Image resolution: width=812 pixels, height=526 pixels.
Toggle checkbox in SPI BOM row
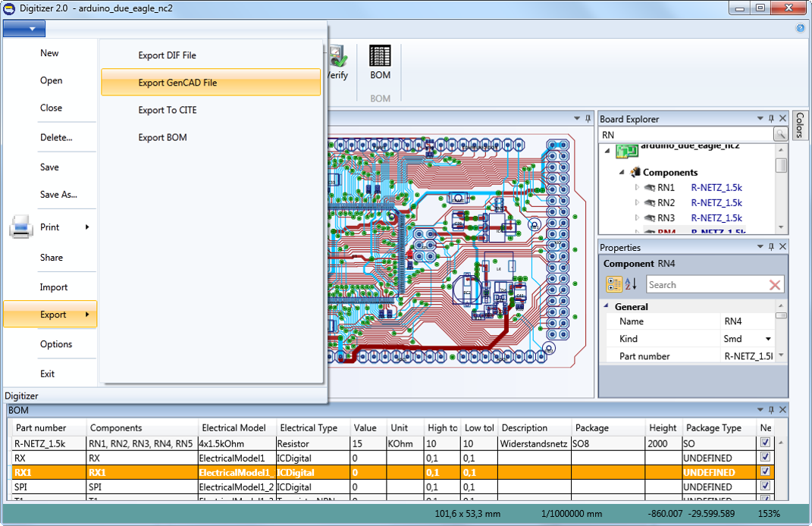pyautogui.click(x=765, y=486)
